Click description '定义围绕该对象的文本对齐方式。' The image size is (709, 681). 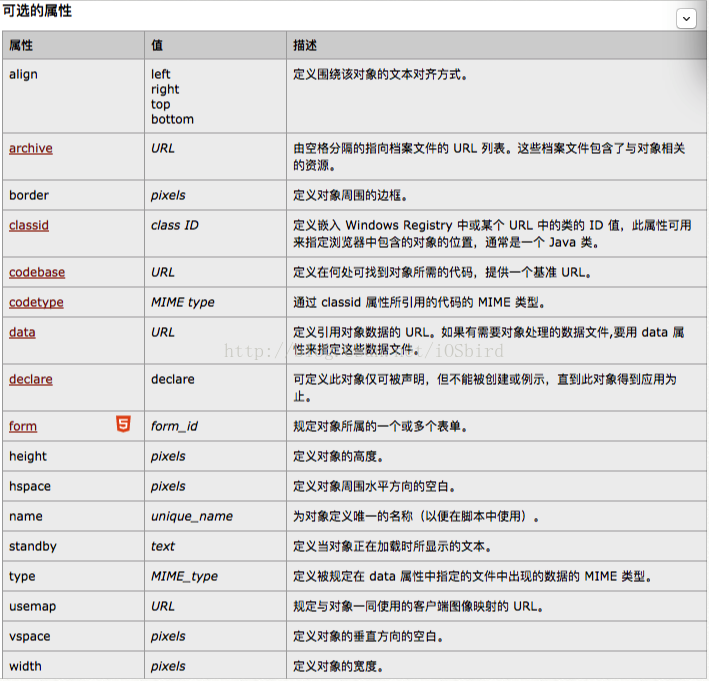[x=380, y=74]
